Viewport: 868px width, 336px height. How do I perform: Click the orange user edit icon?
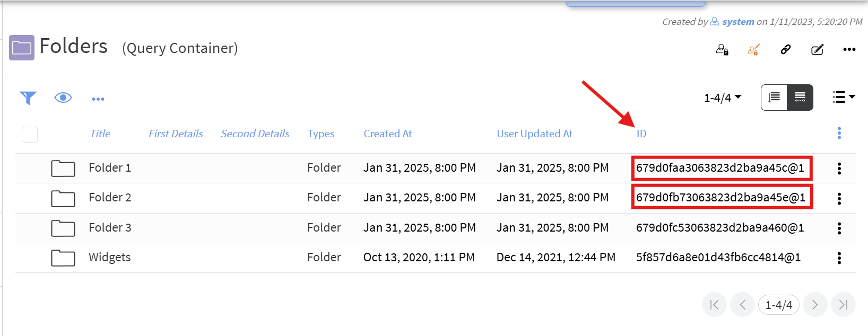pos(753,50)
